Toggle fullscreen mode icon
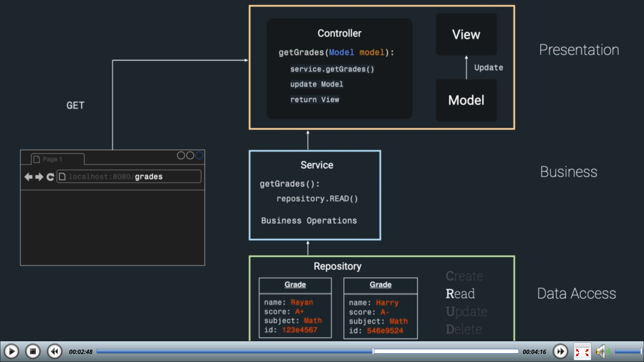The image size is (644, 362). [x=582, y=352]
